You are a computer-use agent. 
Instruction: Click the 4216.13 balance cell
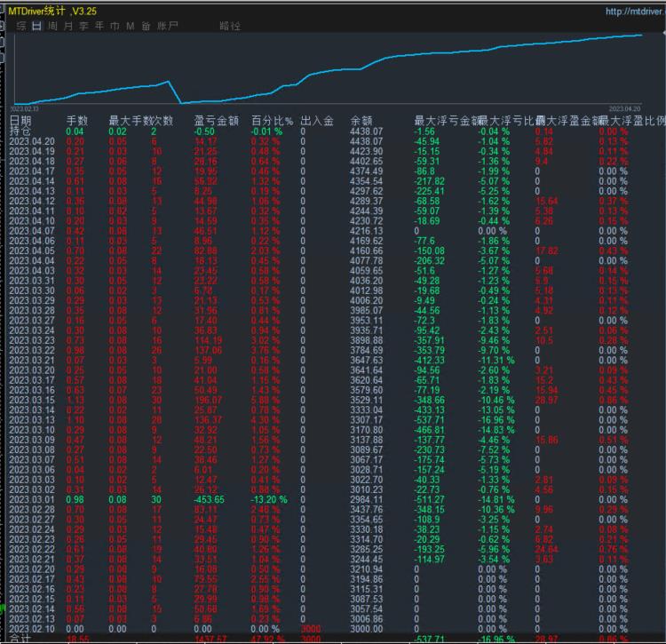(366, 231)
